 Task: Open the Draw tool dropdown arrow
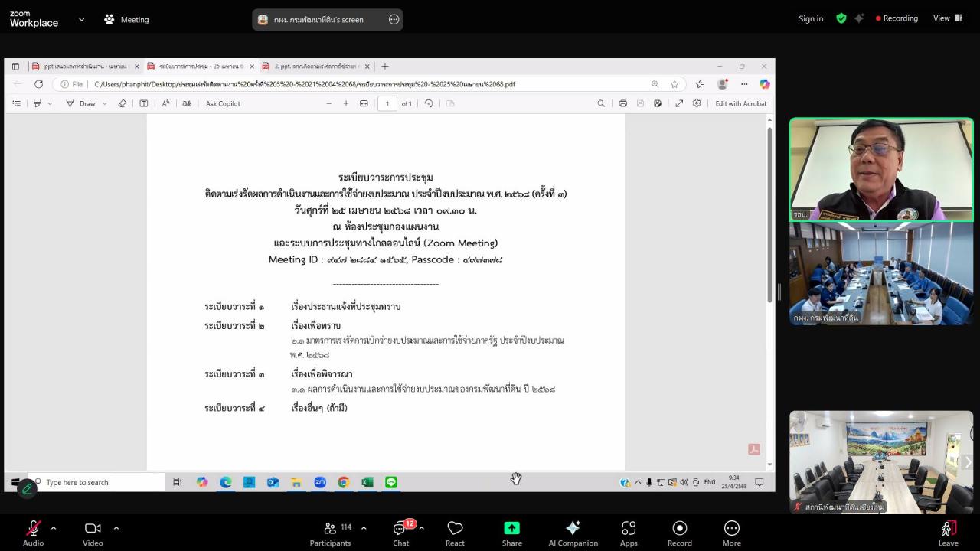point(104,103)
